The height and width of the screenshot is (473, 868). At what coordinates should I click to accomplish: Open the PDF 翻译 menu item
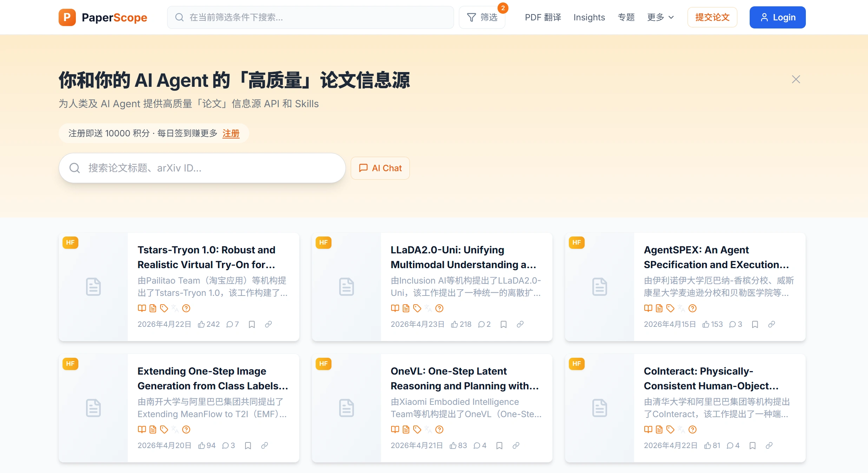(x=542, y=17)
